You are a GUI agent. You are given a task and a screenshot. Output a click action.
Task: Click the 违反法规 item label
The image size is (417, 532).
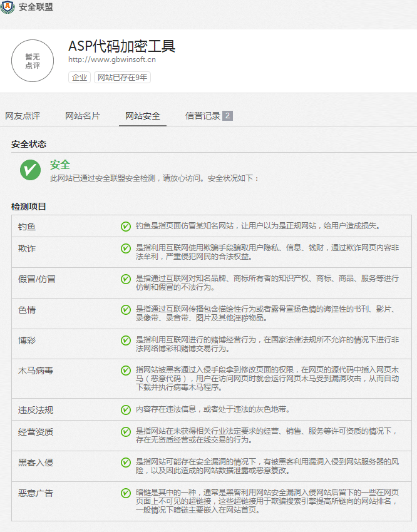36,410
